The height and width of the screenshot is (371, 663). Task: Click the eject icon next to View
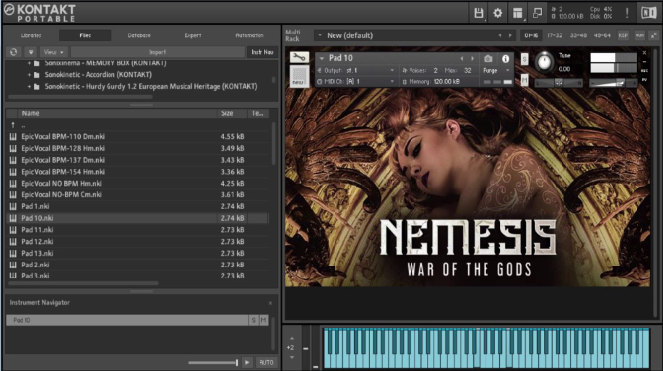coord(31,52)
